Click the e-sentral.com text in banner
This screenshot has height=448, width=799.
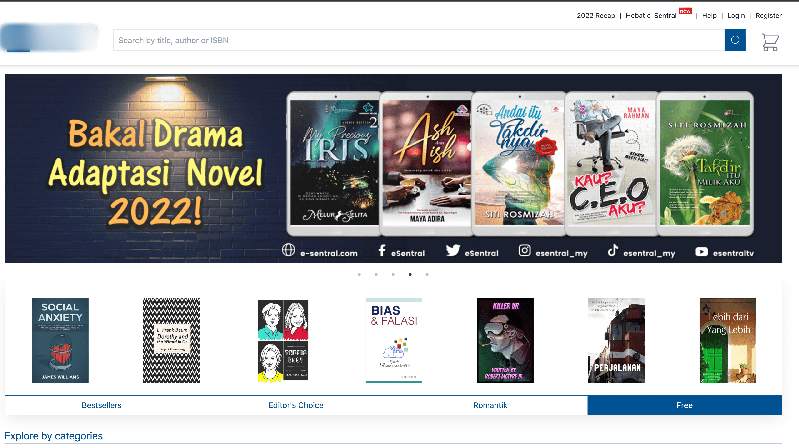tap(329, 253)
